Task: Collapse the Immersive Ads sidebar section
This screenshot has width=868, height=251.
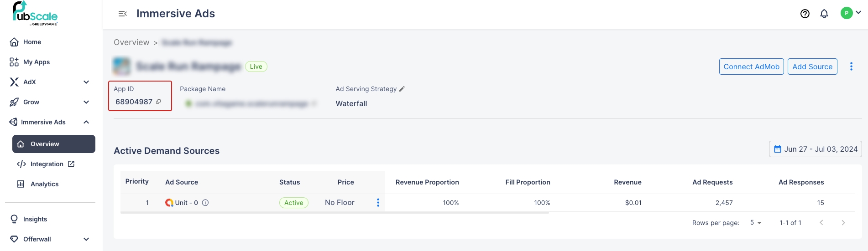Action: [x=86, y=122]
